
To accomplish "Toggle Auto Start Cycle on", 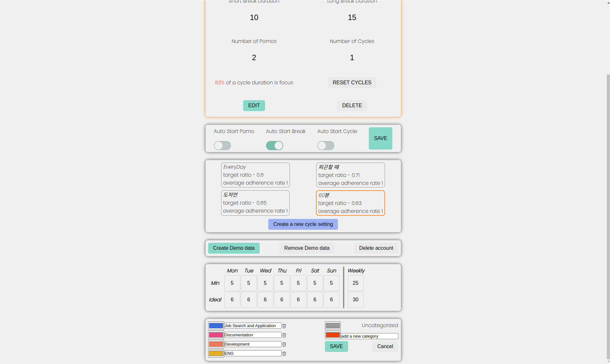I will 326,145.
